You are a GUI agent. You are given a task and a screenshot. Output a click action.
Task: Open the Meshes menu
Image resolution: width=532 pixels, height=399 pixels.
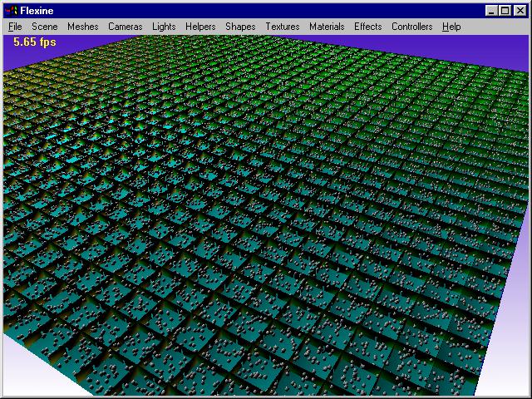[x=83, y=27]
